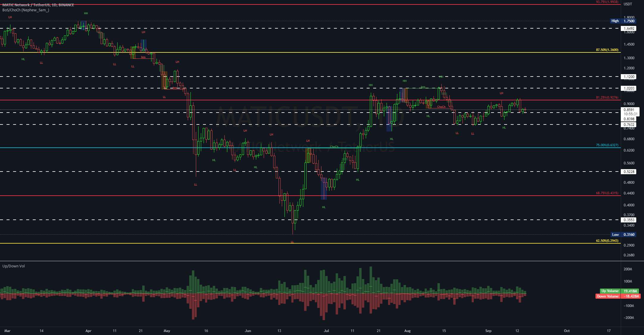Select the 93.75%(1.9938) level label
Image resolution: width=644 pixels, height=335 pixels.
pyautogui.click(x=607, y=2)
